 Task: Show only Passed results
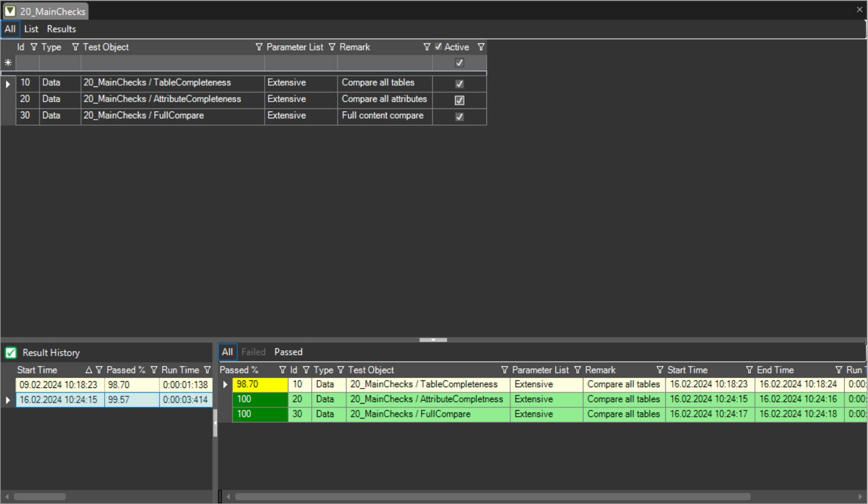[x=288, y=352]
